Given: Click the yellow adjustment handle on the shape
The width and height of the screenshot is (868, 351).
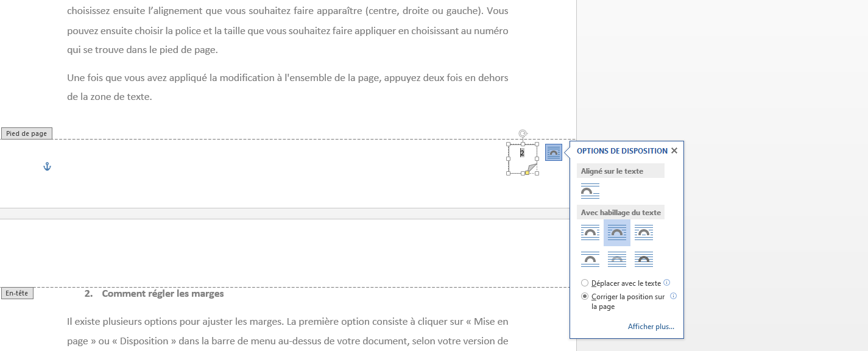Looking at the screenshot, I should [x=527, y=173].
